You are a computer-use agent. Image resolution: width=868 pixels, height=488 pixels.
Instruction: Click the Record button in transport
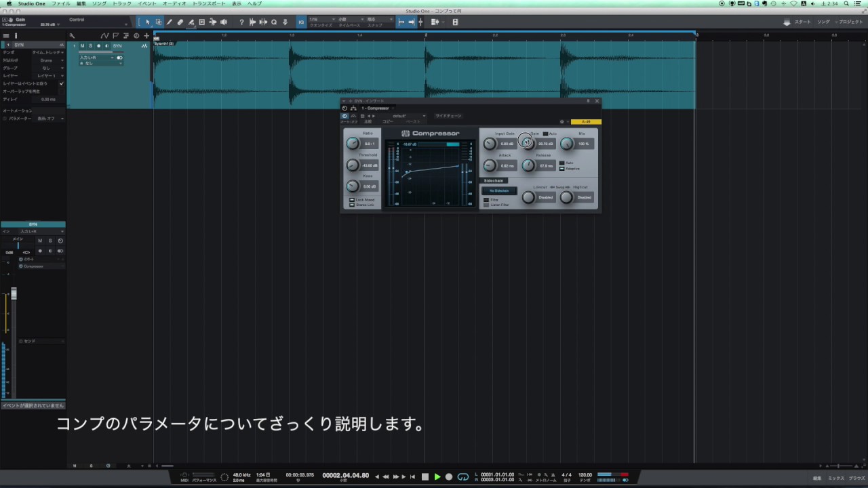point(449,477)
